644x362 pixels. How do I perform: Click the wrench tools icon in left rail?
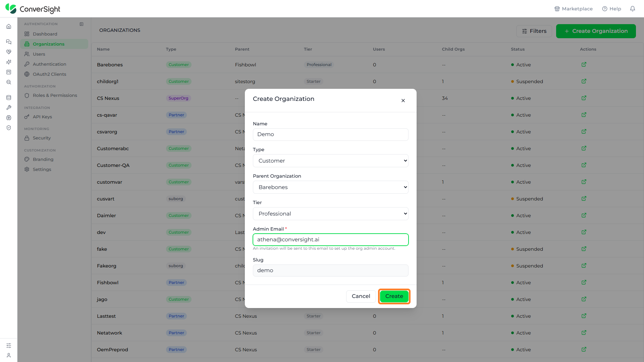[x=9, y=108]
